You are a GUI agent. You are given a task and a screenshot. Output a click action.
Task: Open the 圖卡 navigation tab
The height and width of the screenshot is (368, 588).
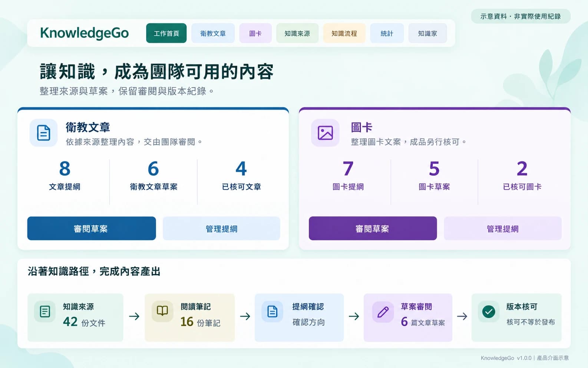coord(255,33)
